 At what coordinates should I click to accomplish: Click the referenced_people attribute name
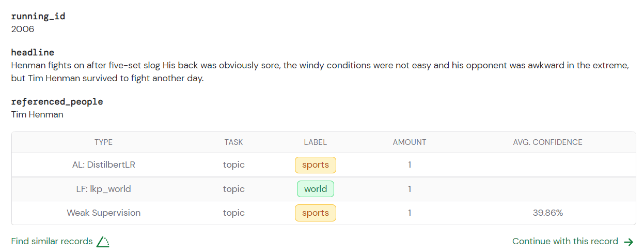[57, 102]
